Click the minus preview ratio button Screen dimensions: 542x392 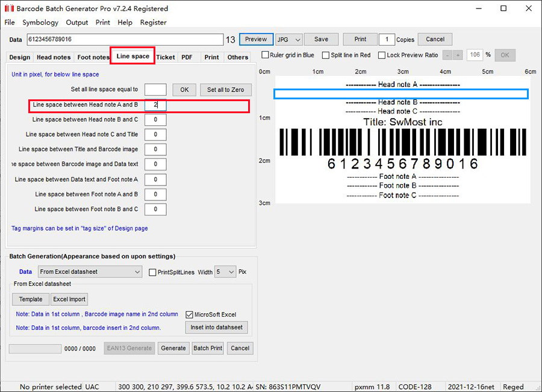(x=447, y=55)
